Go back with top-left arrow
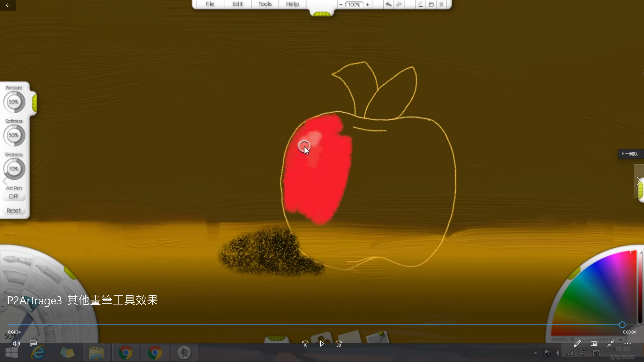The height and width of the screenshot is (362, 644). click(8, 5)
